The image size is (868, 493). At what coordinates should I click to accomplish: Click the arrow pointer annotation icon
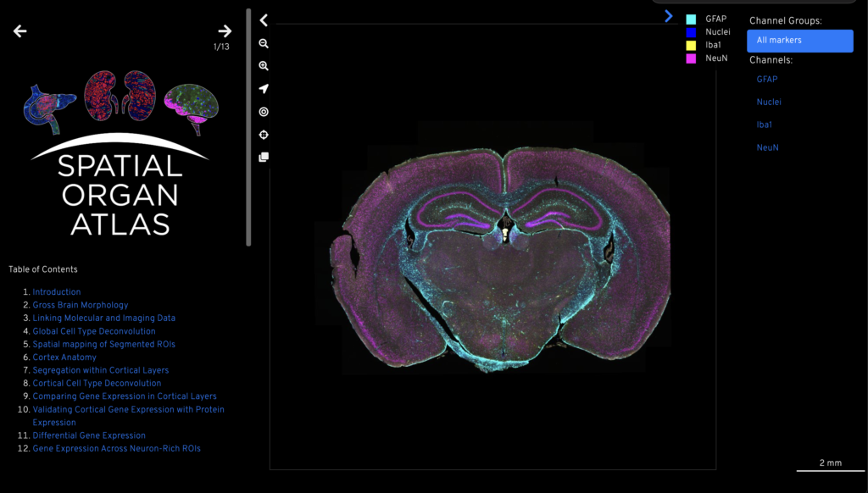click(264, 89)
